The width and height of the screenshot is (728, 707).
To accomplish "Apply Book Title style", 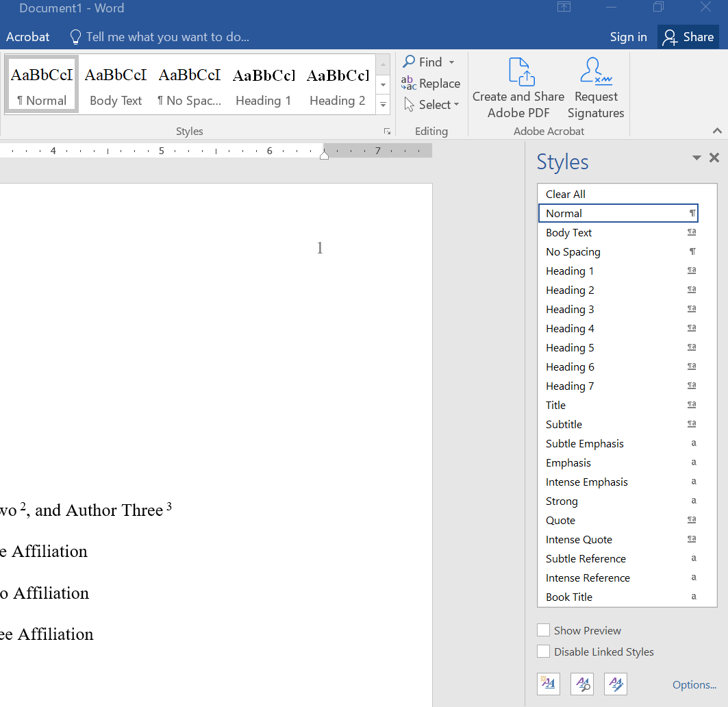I will click(x=618, y=597).
